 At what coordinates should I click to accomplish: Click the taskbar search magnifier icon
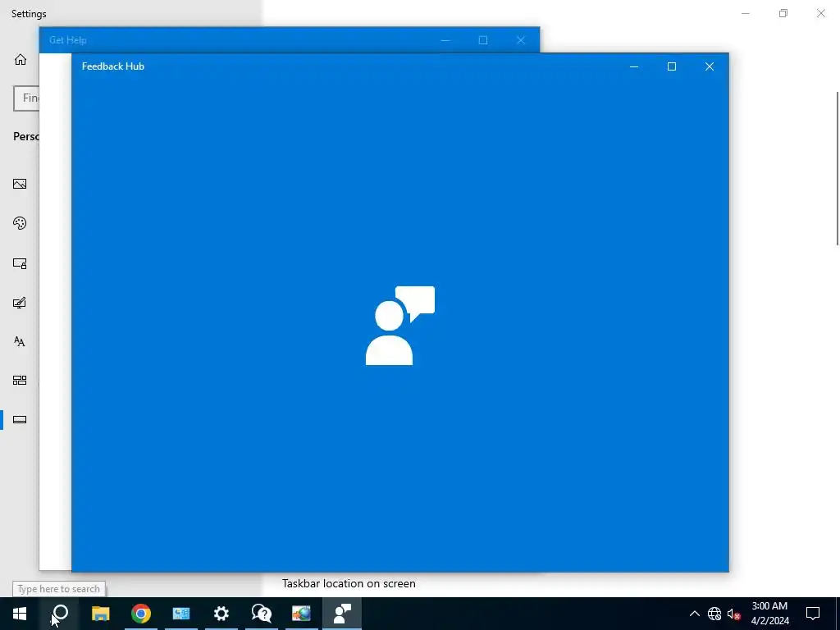(61, 614)
